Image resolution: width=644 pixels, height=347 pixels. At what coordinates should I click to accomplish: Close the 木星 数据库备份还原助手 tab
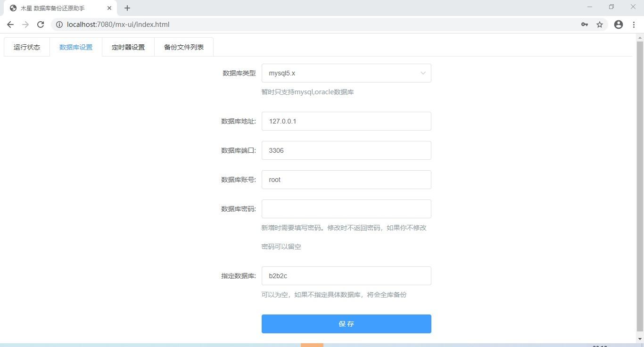pos(109,8)
